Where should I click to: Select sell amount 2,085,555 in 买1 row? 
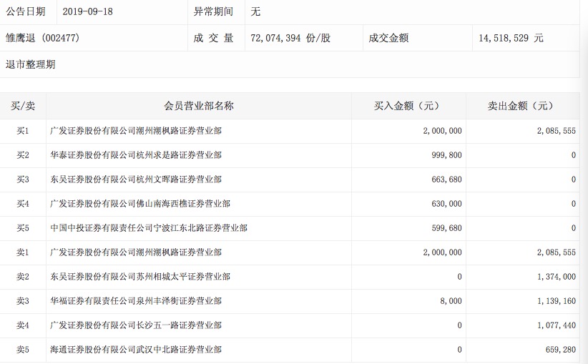point(556,131)
